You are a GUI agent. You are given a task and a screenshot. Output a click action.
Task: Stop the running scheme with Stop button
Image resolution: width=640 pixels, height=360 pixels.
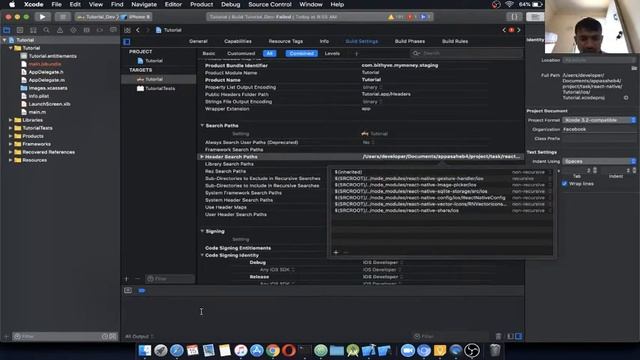click(x=62, y=17)
